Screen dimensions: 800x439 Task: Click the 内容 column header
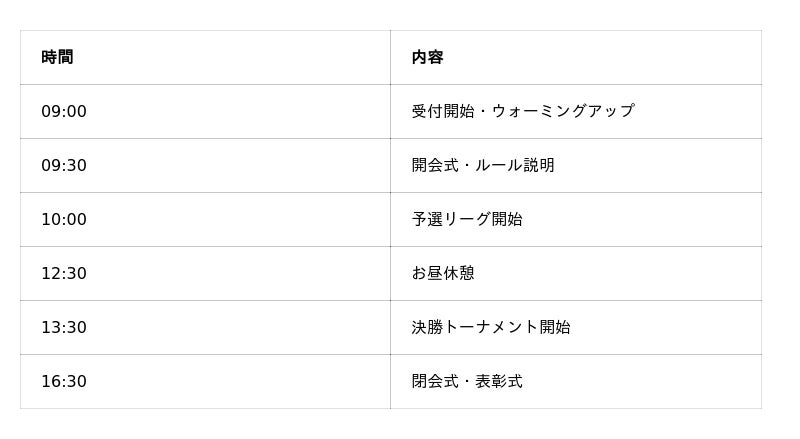pyautogui.click(x=427, y=58)
